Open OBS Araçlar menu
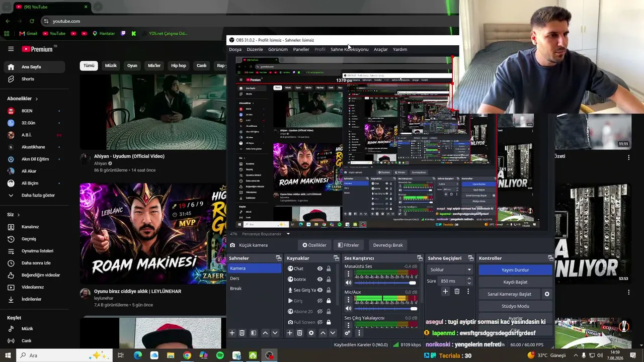This screenshot has width=644, height=362. coord(380,49)
